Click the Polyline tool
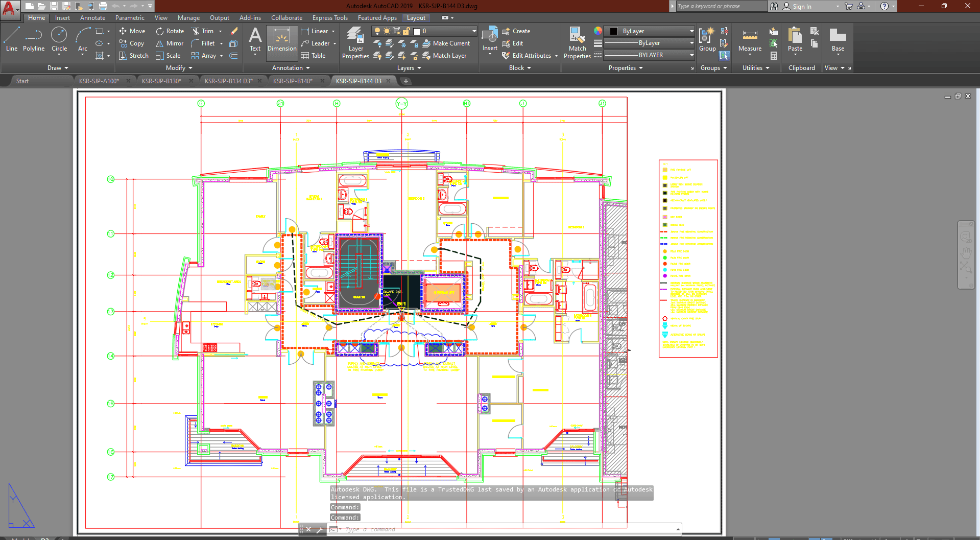Viewport: 980px width, 540px height. point(34,40)
